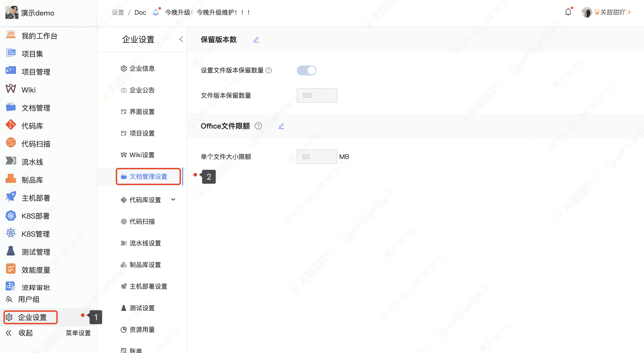
Task: Select the 测试管理 sidebar icon
Action: point(11,251)
